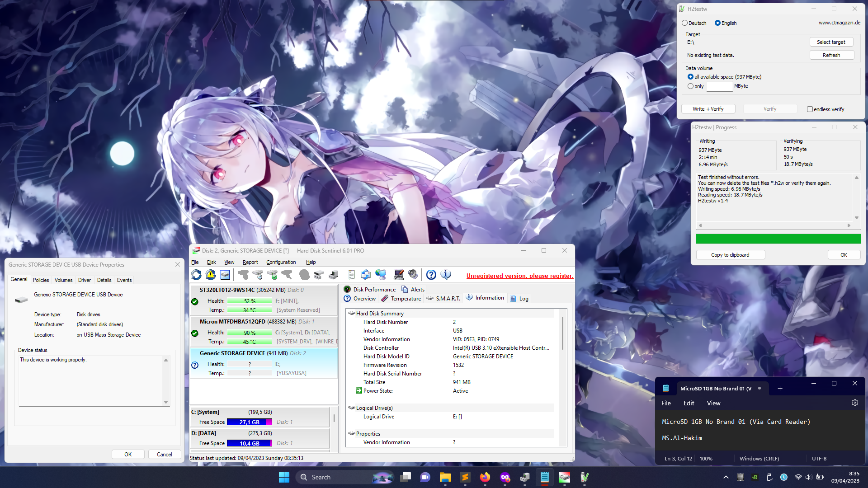Click OK in device properties dialog

128,455
